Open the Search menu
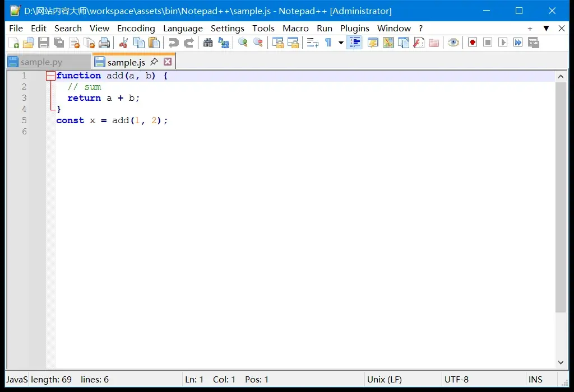Screen dimensions: 574x392 point(68,28)
